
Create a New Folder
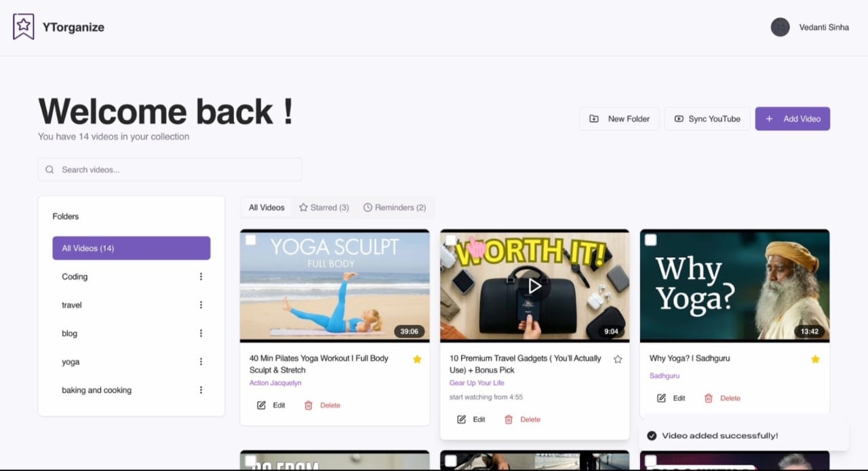(x=619, y=119)
